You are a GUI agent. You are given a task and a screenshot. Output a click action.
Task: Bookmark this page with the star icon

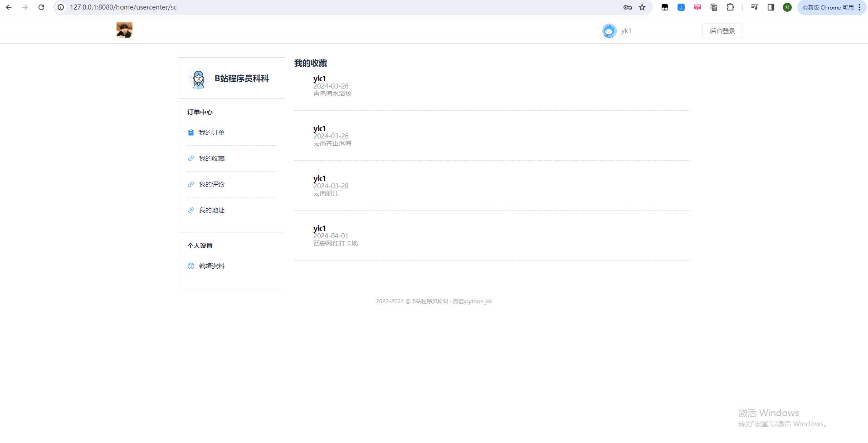[x=642, y=7]
